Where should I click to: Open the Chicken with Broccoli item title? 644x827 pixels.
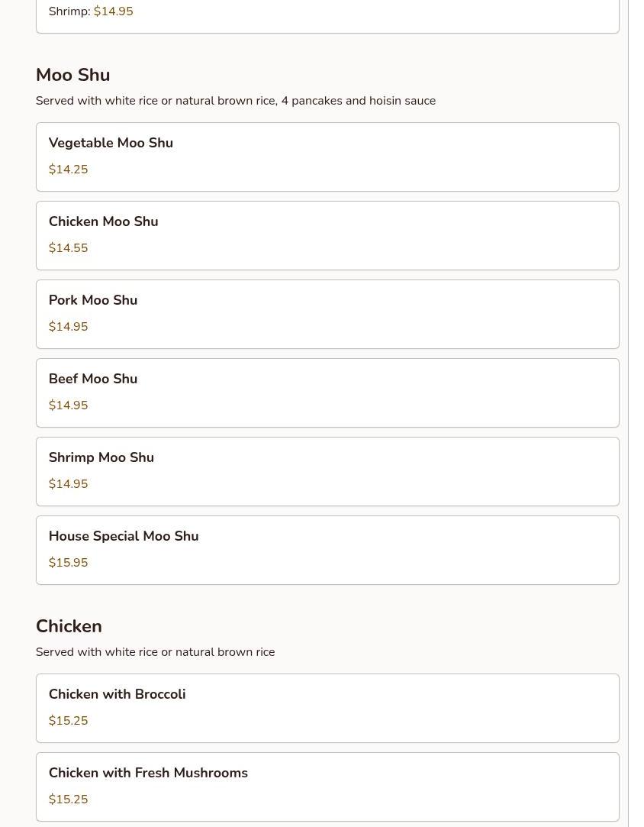[117, 694]
